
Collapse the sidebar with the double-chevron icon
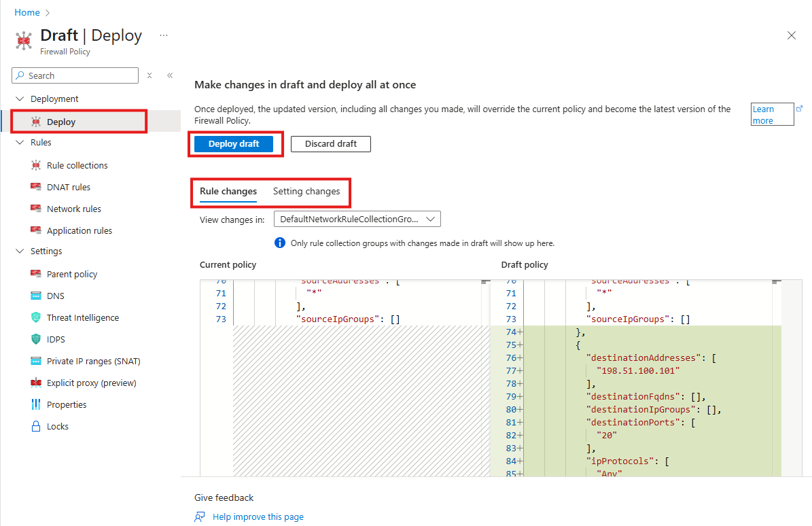[170, 75]
